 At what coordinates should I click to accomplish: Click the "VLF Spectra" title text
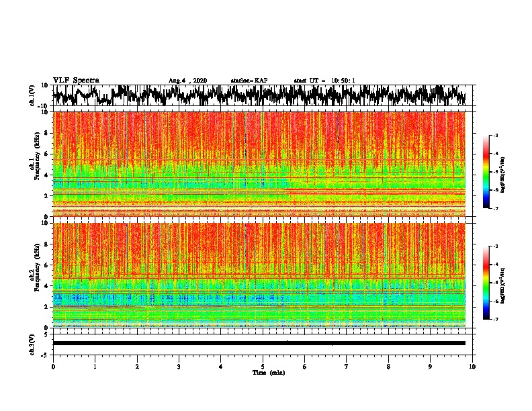(x=76, y=81)
